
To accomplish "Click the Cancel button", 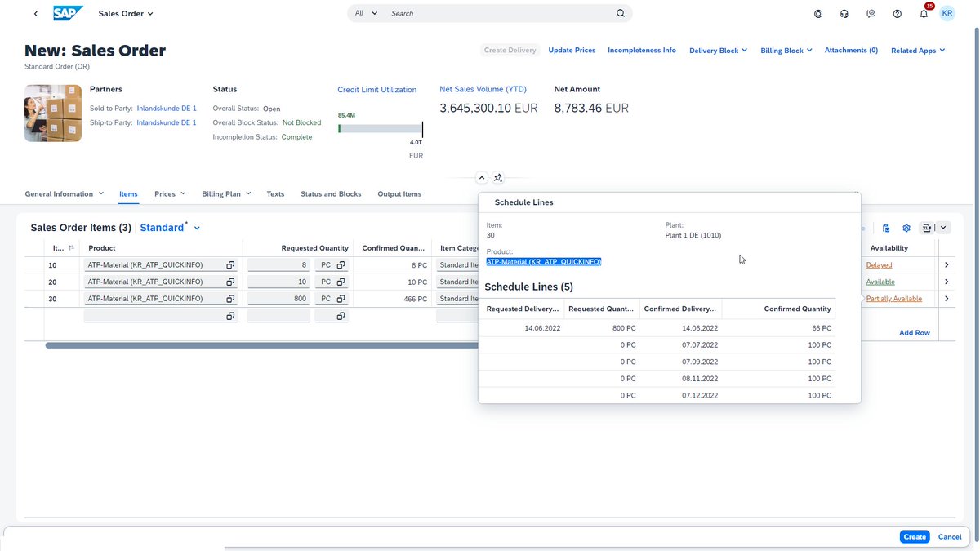I will pyautogui.click(x=950, y=536).
